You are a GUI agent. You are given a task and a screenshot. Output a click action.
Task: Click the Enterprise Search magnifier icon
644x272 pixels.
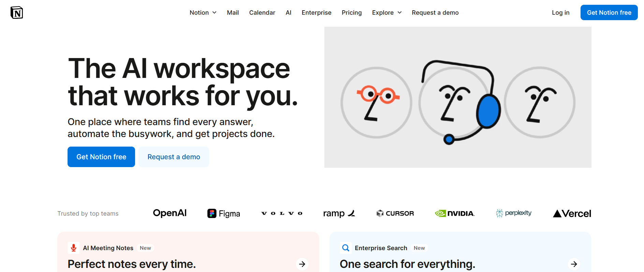(x=346, y=248)
